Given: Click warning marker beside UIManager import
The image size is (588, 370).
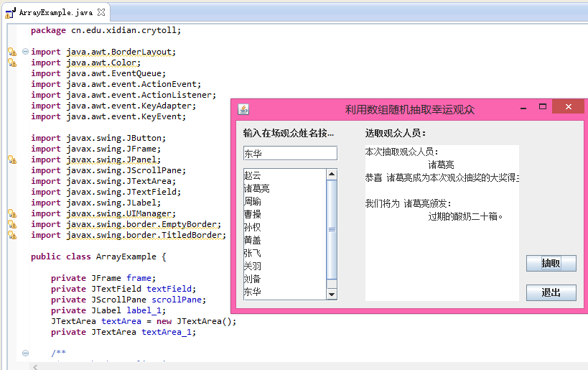Looking at the screenshot, I should pyautogui.click(x=12, y=213).
